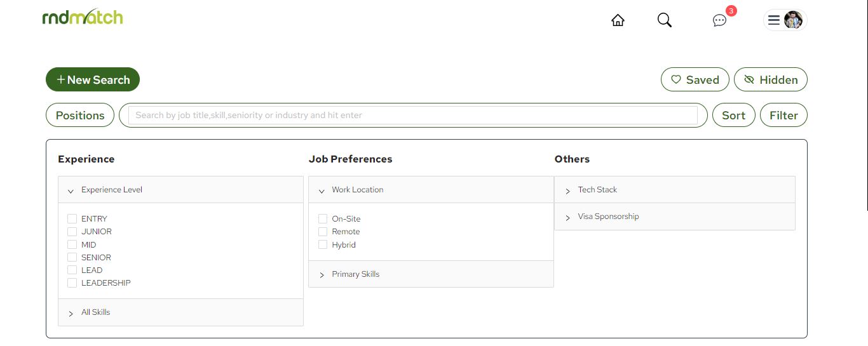
Task: Open the Sort options
Action: 733,116
